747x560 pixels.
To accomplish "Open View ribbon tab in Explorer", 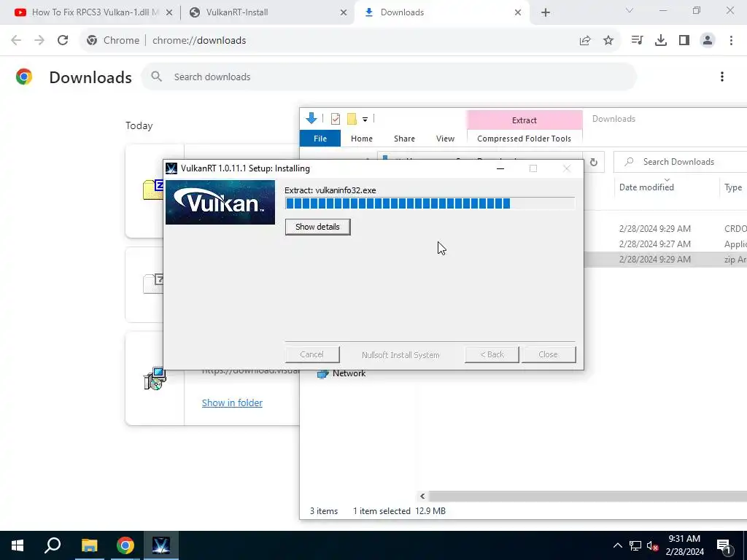I will pos(445,139).
